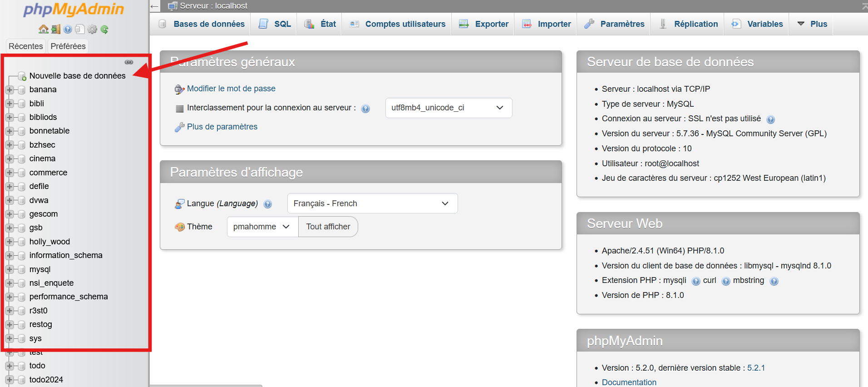Open the Variables tab
The image size is (868, 387).
point(757,24)
